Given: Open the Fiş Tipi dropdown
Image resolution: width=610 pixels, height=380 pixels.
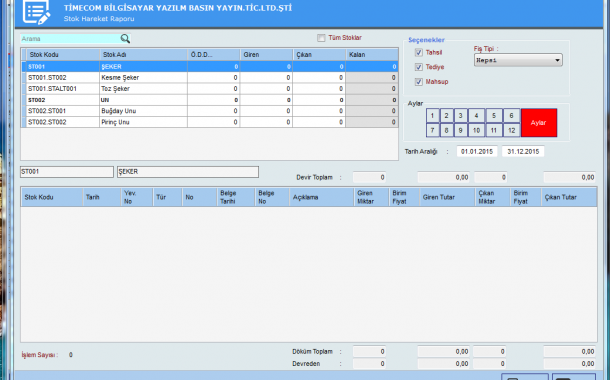Looking at the screenshot, I should (518, 60).
